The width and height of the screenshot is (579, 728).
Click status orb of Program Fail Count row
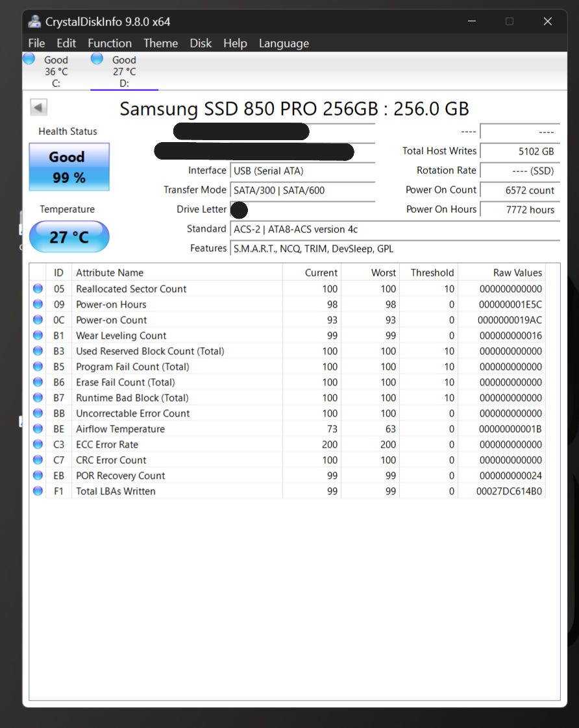coord(38,367)
